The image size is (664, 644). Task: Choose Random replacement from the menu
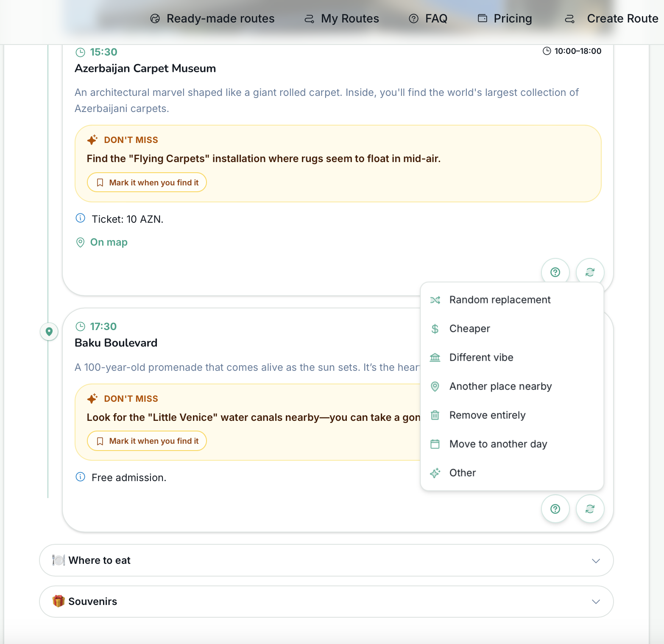pos(512,300)
